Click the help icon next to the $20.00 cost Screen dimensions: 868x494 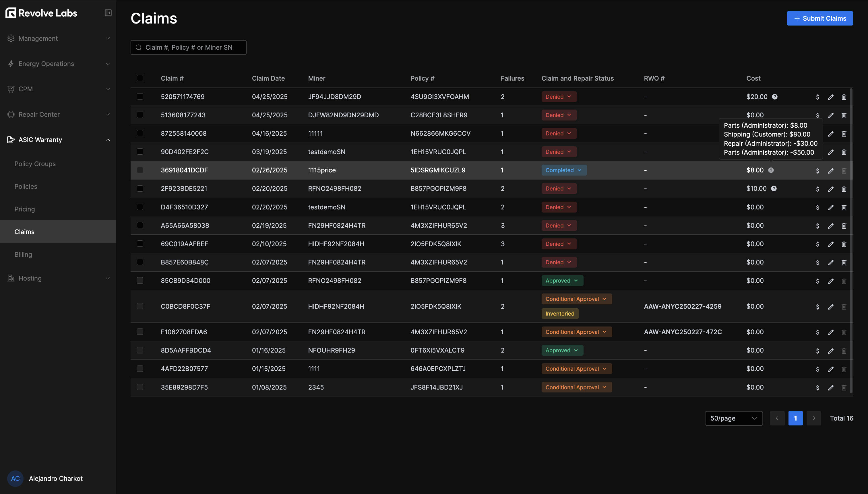pyautogui.click(x=774, y=97)
